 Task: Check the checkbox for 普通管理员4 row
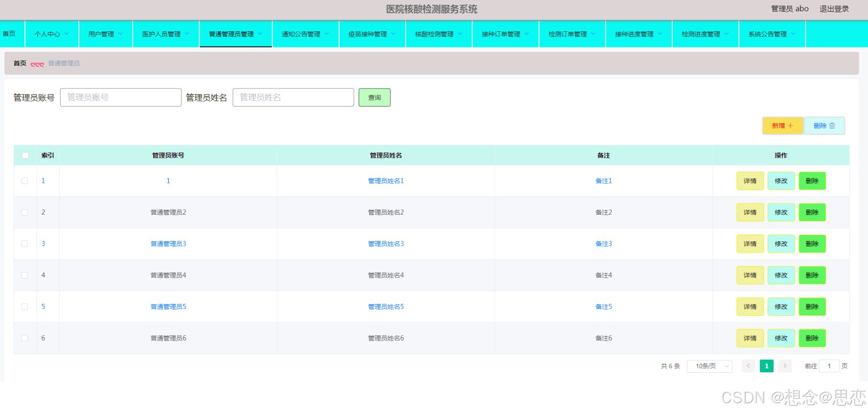click(x=24, y=275)
